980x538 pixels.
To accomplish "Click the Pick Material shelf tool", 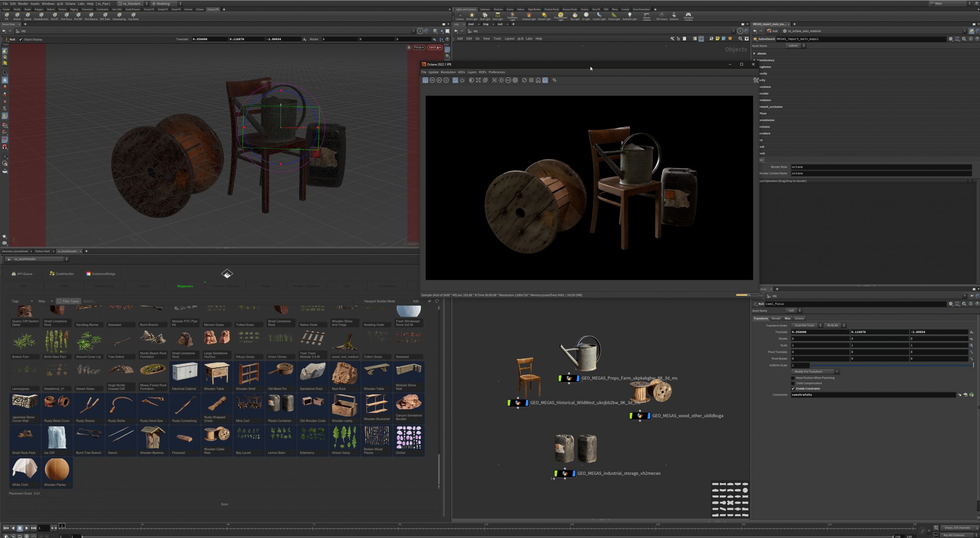I will (91, 16).
